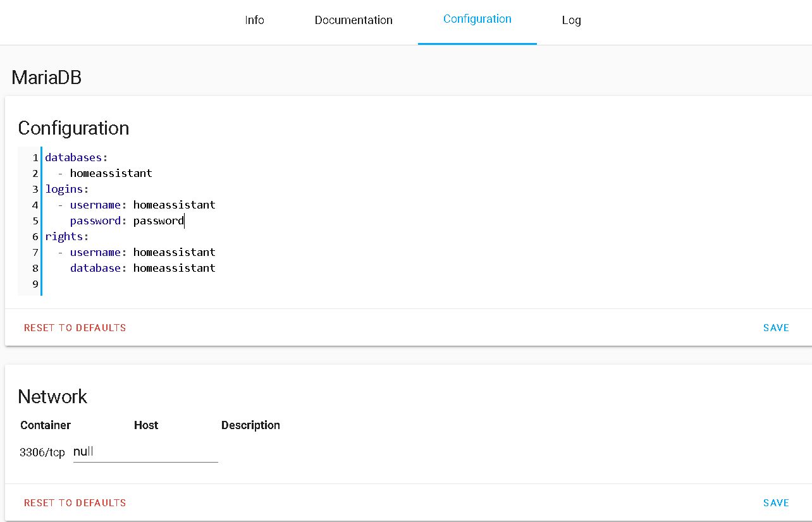Viewport: 812px width, 522px height.
Task: Switch to the Info tab
Action: [x=254, y=20]
